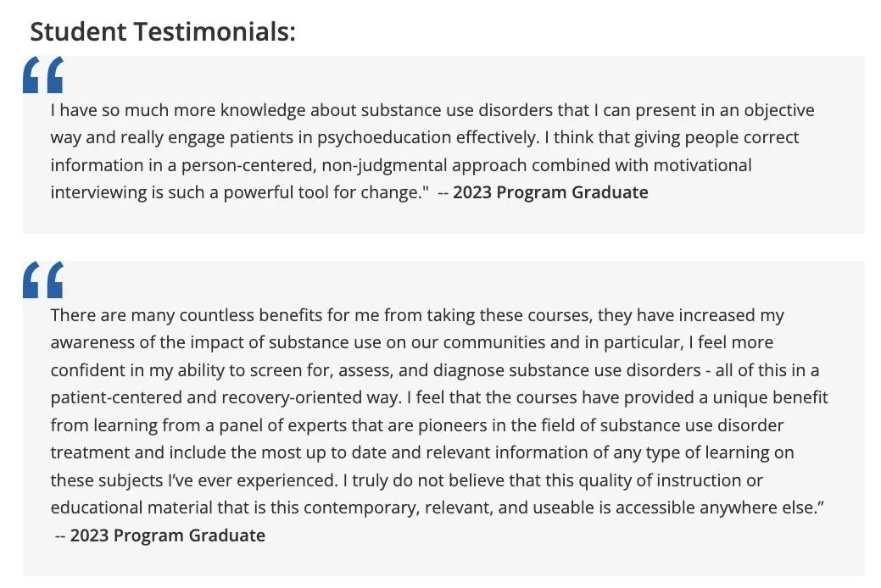881x588 pixels.
Task: Click the line starting "awareness of the impact"
Action: (412, 342)
